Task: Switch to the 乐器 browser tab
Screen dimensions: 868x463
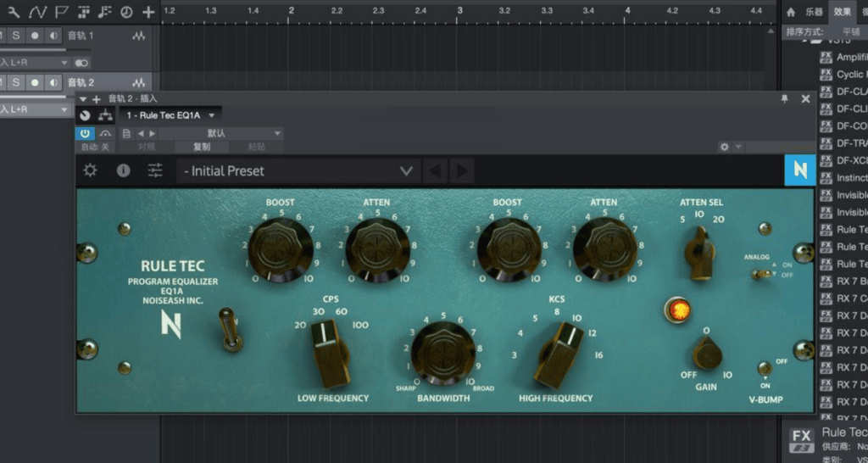Action: click(x=815, y=12)
